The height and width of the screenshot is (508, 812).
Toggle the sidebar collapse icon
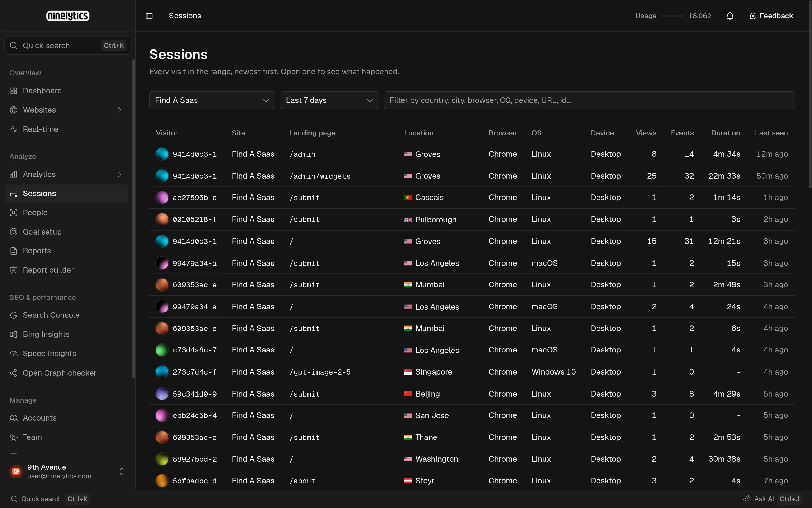(x=149, y=16)
